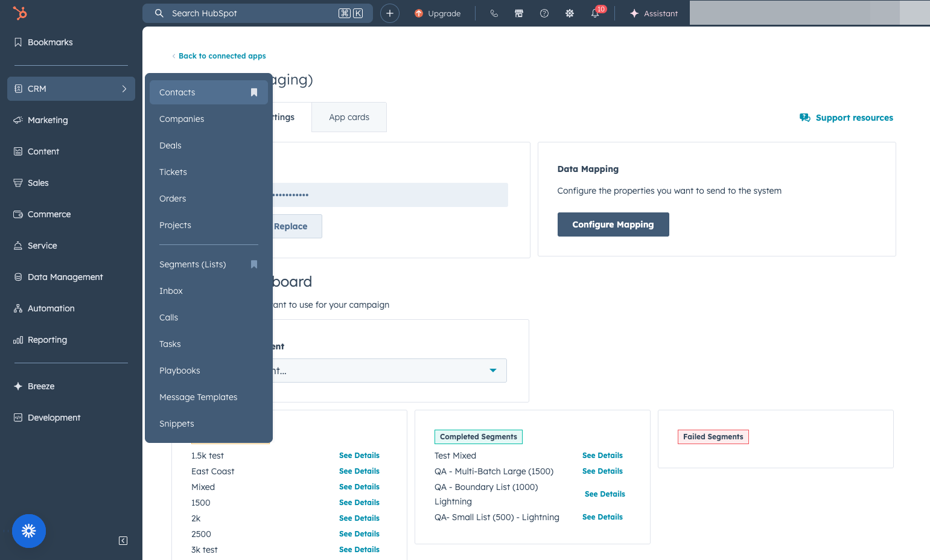The width and height of the screenshot is (930, 560).
Task: Open the Reporting sidebar menu
Action: [71, 340]
